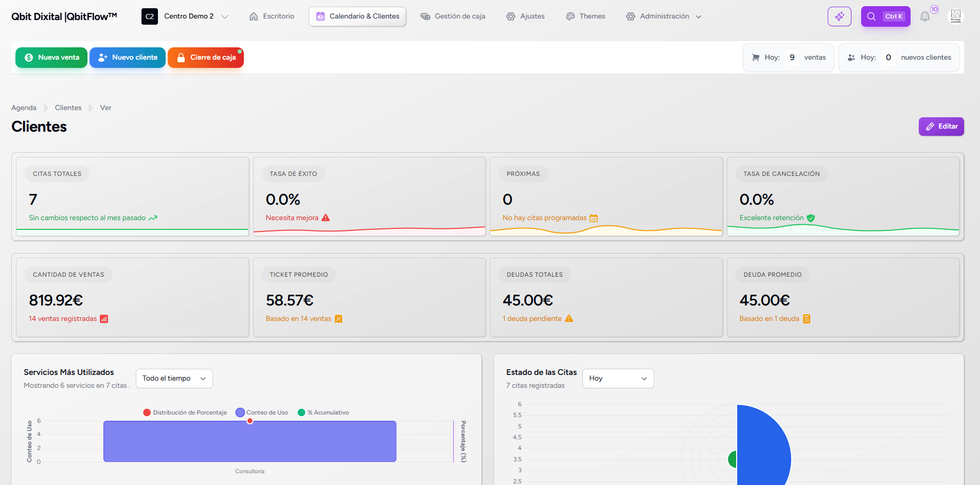Click the Hoy 9 ventas counter value

coord(792,58)
